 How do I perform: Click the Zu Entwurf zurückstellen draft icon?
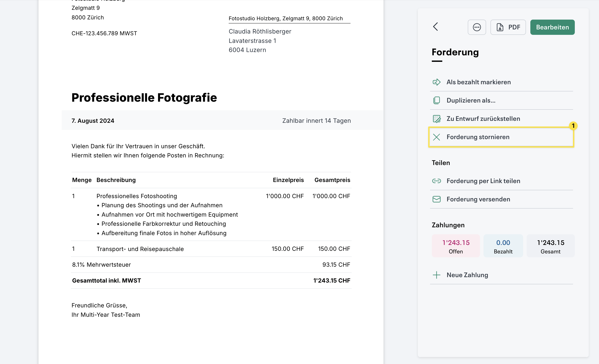[436, 119]
